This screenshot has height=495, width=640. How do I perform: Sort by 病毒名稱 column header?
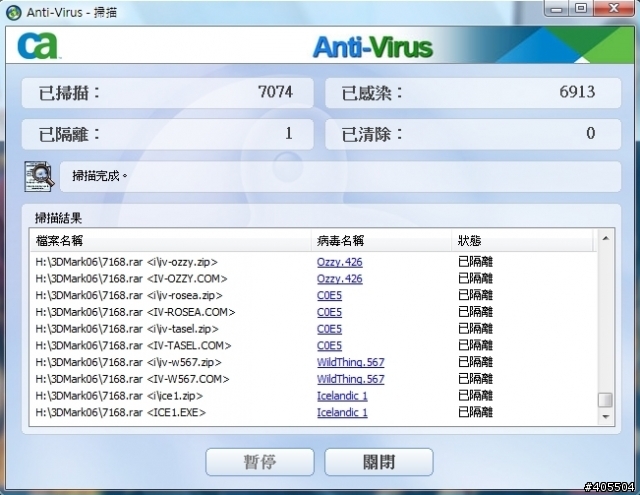[x=381, y=241]
